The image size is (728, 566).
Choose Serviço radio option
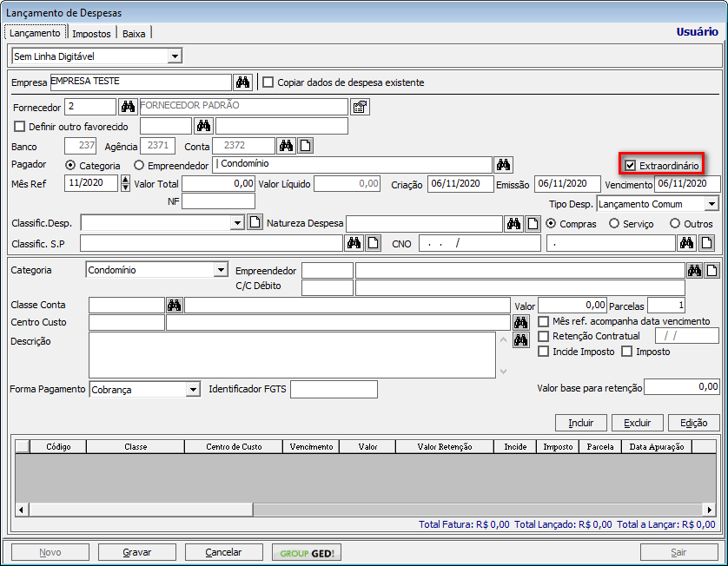pyautogui.click(x=614, y=223)
